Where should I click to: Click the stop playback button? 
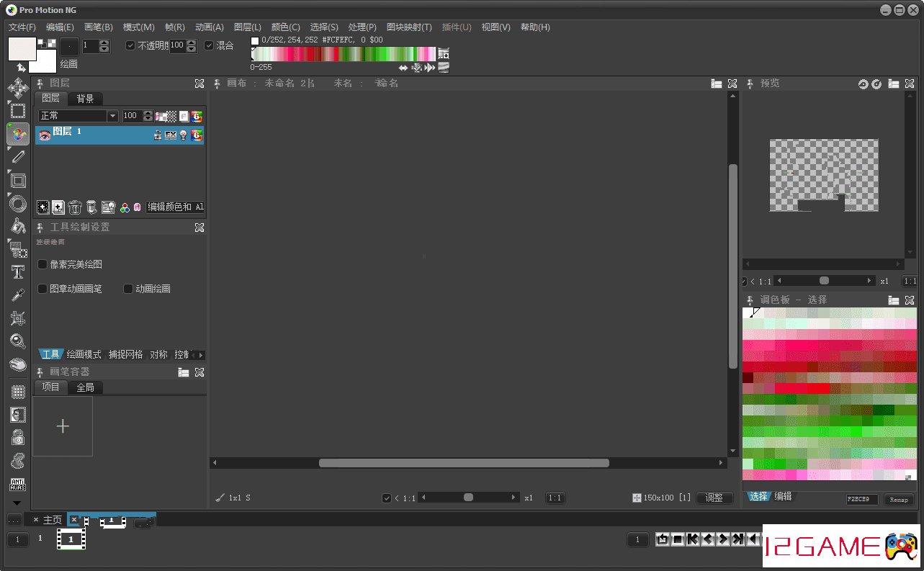coord(678,539)
